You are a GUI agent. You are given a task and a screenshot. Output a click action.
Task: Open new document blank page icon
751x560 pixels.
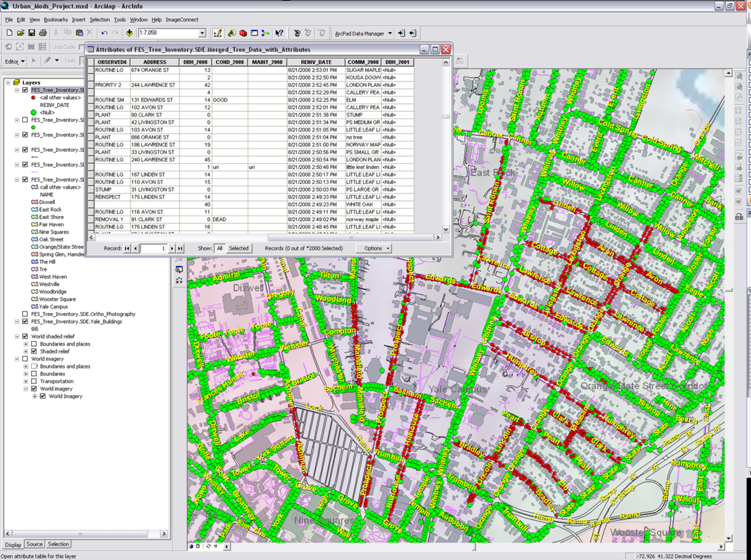pos(9,33)
